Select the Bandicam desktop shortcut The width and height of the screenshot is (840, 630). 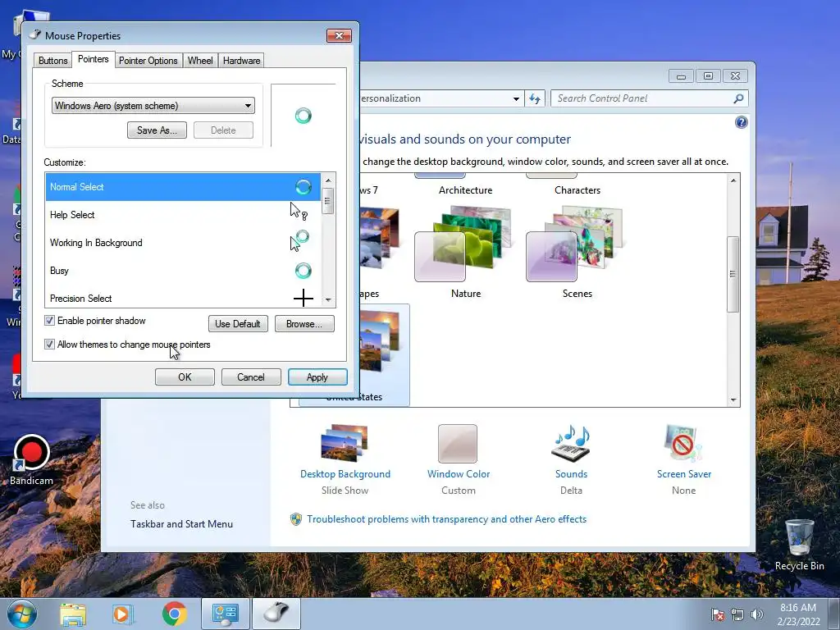31,459
